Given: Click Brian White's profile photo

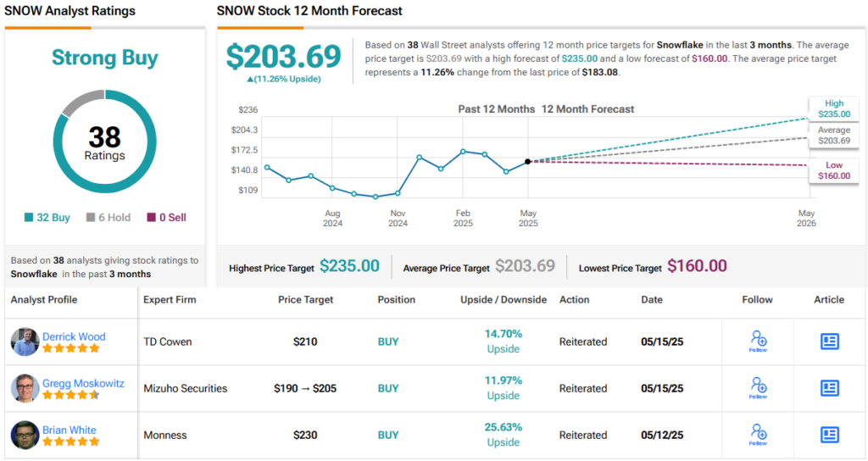Looking at the screenshot, I should 25,435.
